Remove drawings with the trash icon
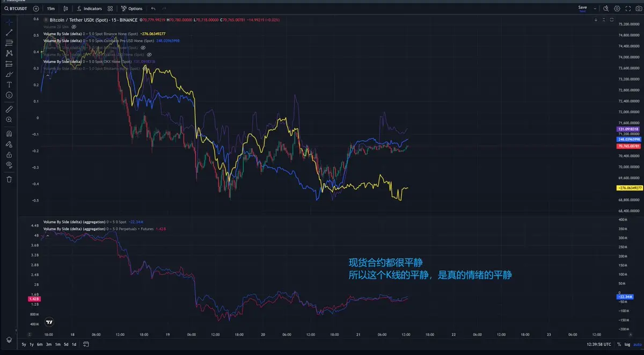Screen dimensions: 644x355 coord(9,179)
